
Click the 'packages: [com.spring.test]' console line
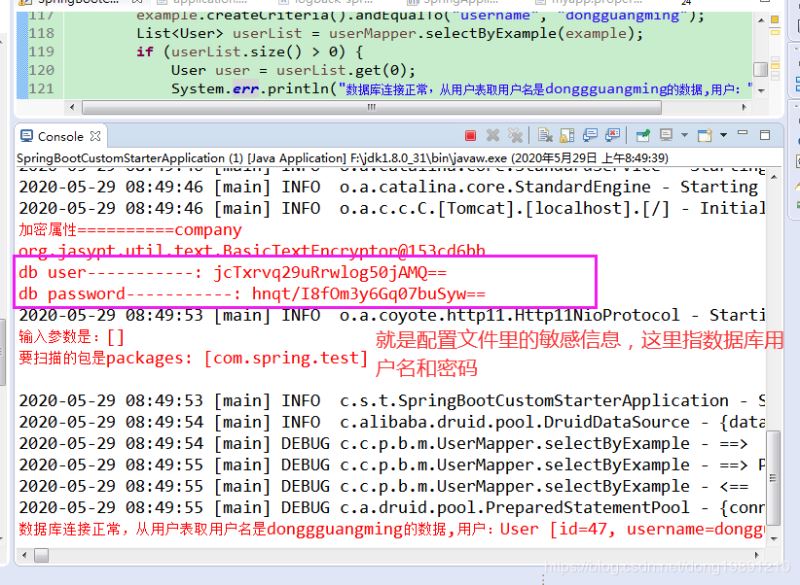pos(193,358)
